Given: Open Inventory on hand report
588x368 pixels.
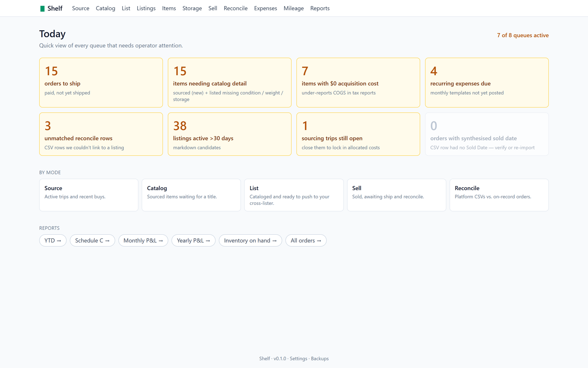Looking at the screenshot, I should click(x=250, y=240).
